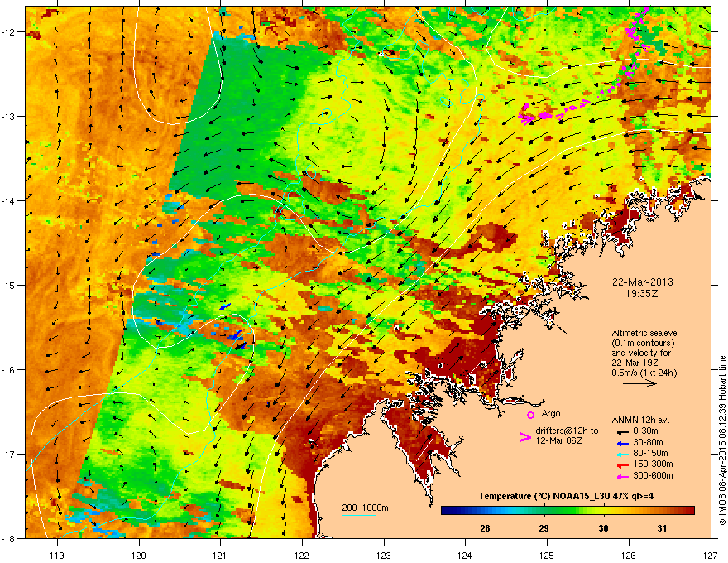Click the '300-600m' depth label
Screen dimensions: 728x563
tap(653, 476)
